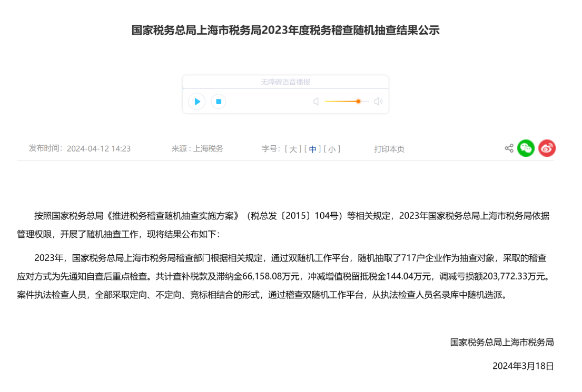Click the date 2024年3月18日
The width and height of the screenshot is (582, 392).
(x=523, y=366)
